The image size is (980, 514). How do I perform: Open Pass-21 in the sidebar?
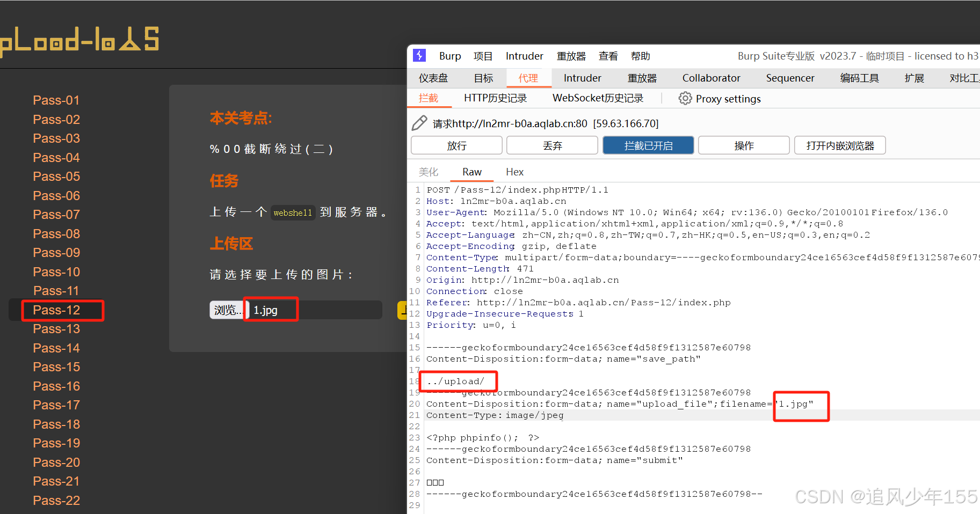coord(56,481)
